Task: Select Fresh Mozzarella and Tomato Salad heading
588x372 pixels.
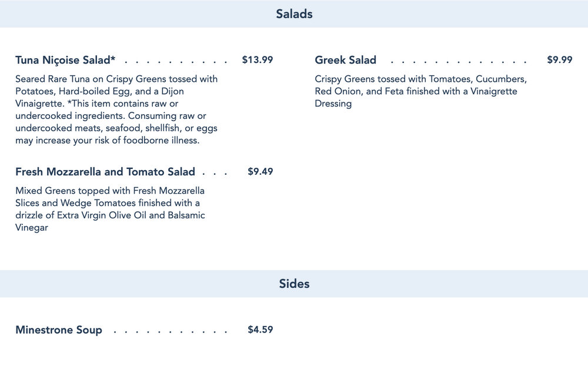Action: [105, 172]
